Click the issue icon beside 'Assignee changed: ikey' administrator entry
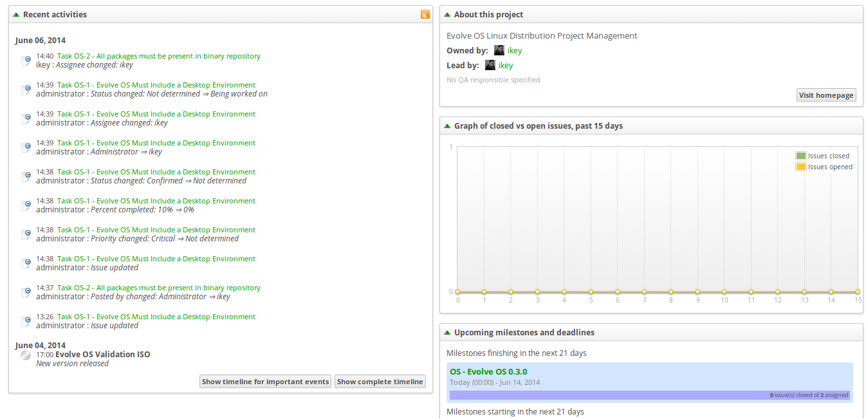868x419 pixels. pos(26,118)
